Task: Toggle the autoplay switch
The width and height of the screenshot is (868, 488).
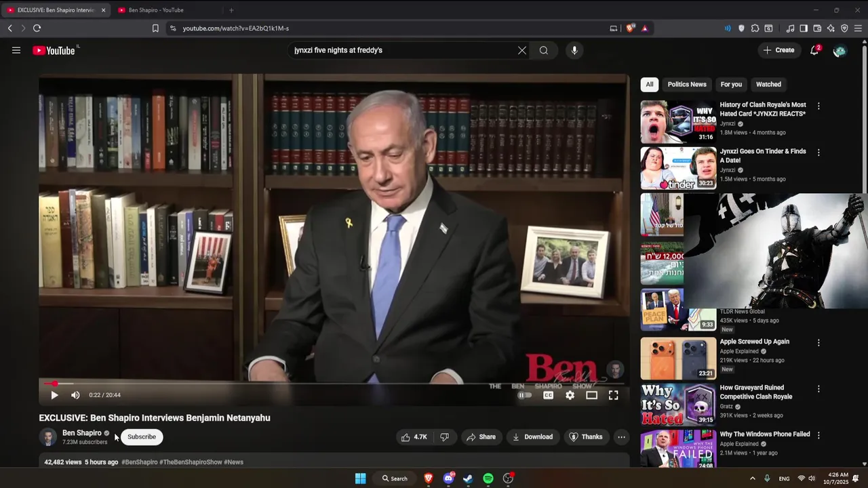Action: pos(525,395)
